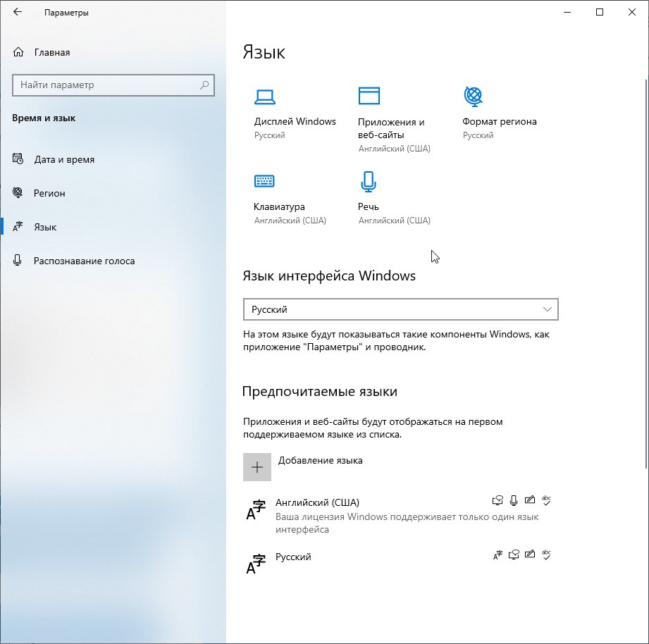Click text-to-speech icon for Русский
This screenshot has height=644, width=649.
514,555
